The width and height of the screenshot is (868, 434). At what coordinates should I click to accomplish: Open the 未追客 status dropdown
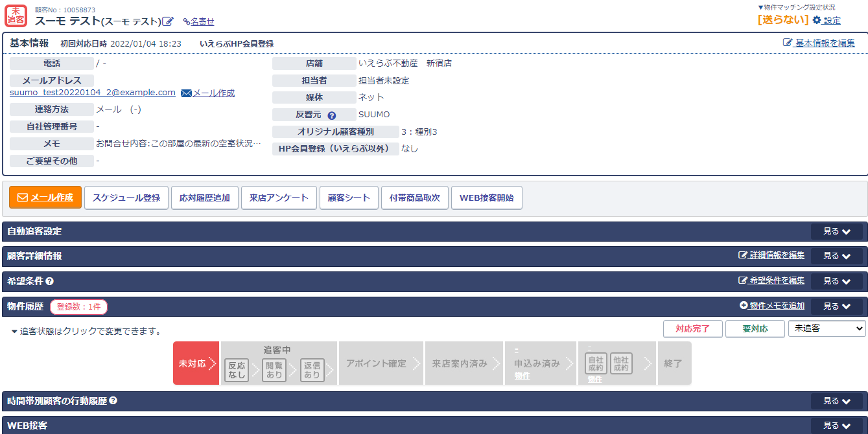coord(827,328)
